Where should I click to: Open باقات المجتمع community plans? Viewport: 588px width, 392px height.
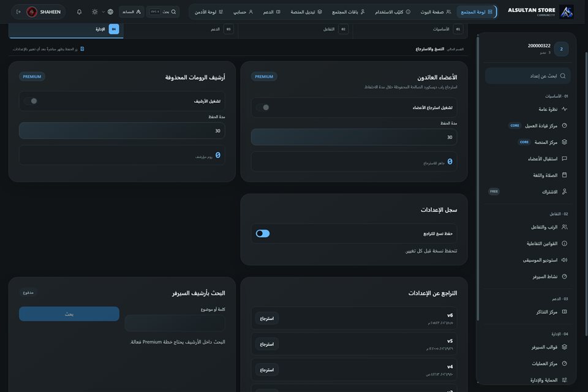pos(348,12)
